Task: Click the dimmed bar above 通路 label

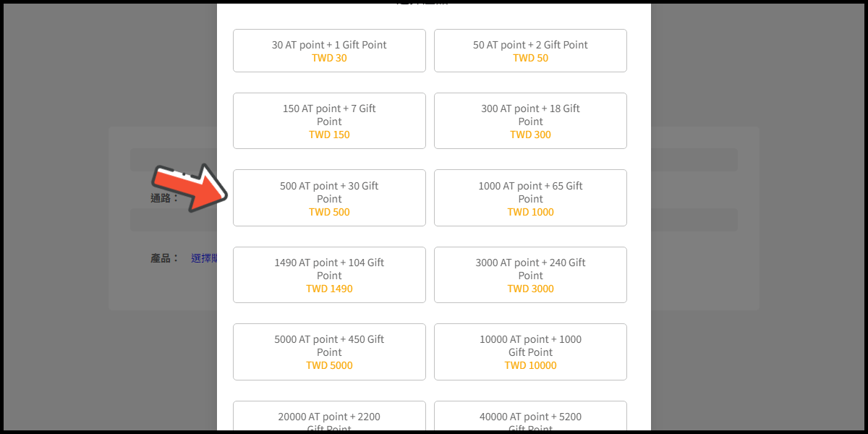Action: point(173,160)
